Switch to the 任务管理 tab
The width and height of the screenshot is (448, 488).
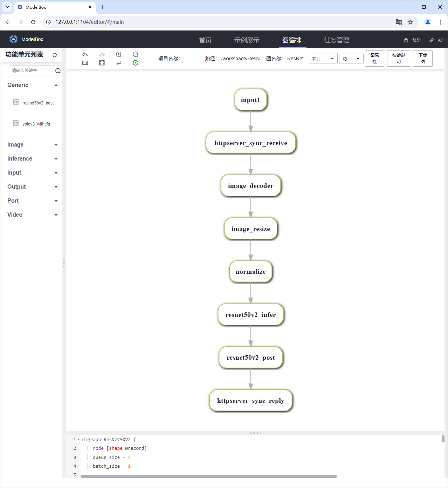pos(336,40)
